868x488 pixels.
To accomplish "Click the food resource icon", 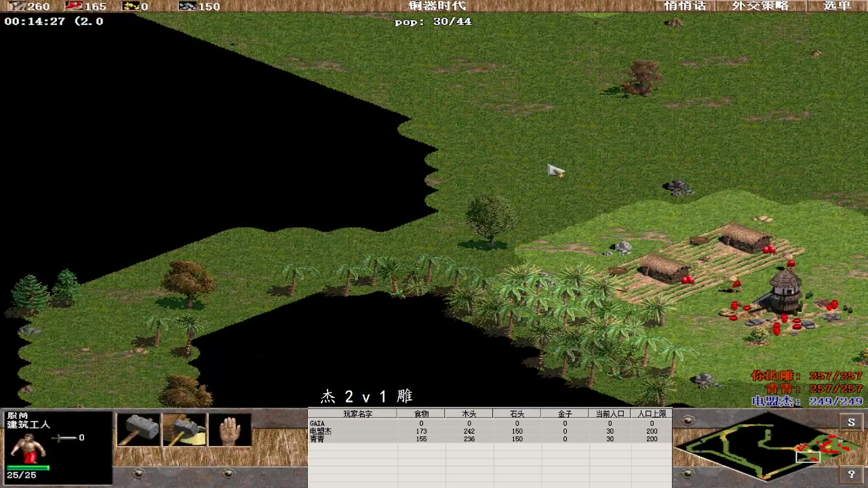I will point(73,6).
